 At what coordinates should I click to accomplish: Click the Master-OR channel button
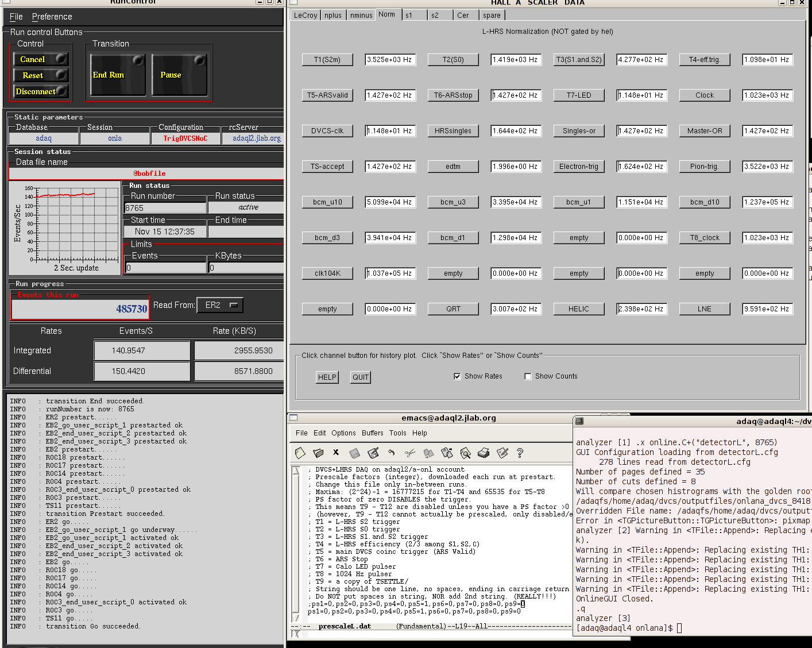[x=705, y=131]
